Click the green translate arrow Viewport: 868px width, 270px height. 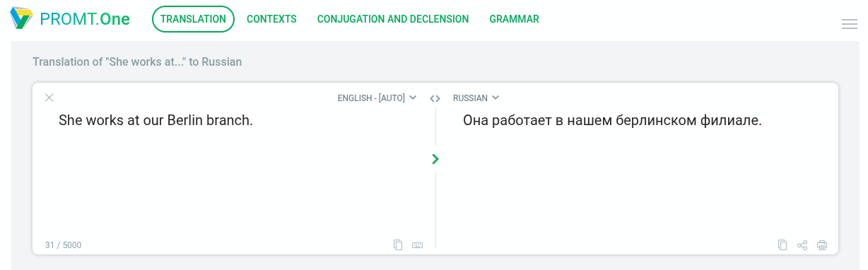[435, 159]
